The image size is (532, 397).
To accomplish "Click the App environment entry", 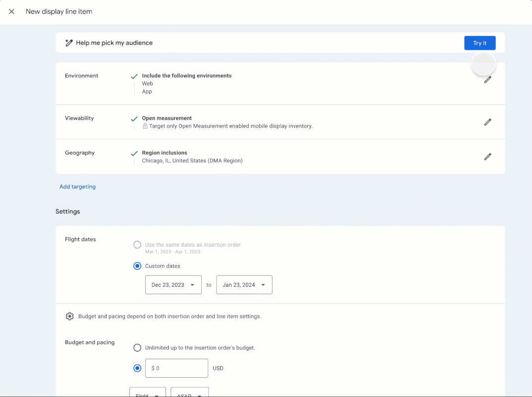I will (x=147, y=91).
